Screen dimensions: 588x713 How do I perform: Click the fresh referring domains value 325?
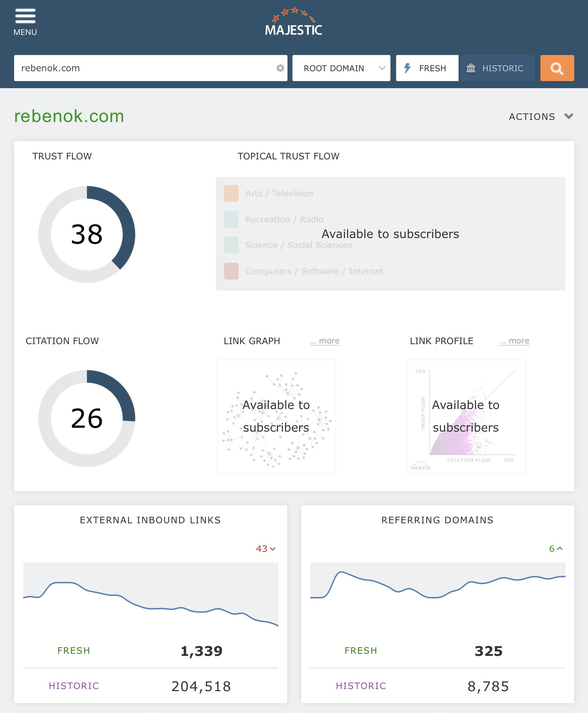[x=489, y=651]
